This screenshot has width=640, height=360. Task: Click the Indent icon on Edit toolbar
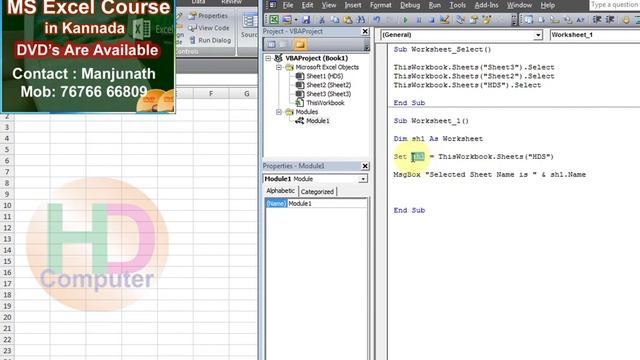[597, 20]
